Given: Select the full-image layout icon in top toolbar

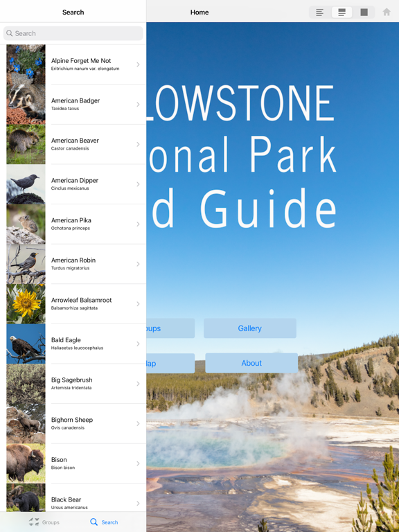Looking at the screenshot, I should coord(364,12).
